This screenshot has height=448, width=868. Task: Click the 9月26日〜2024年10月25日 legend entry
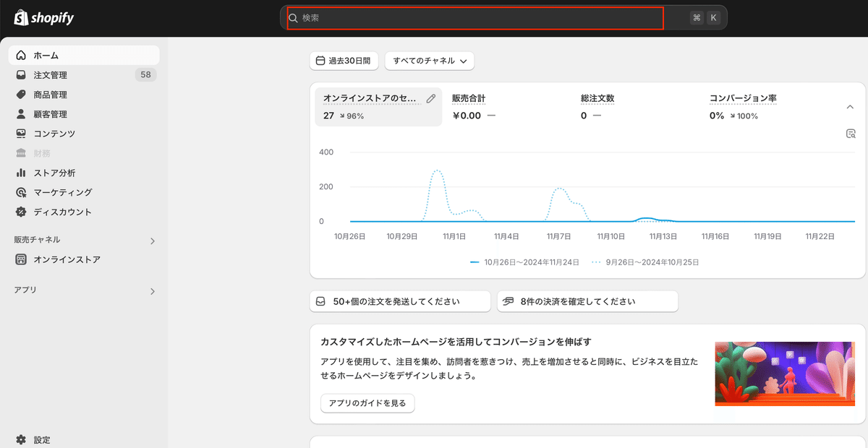[x=645, y=262]
